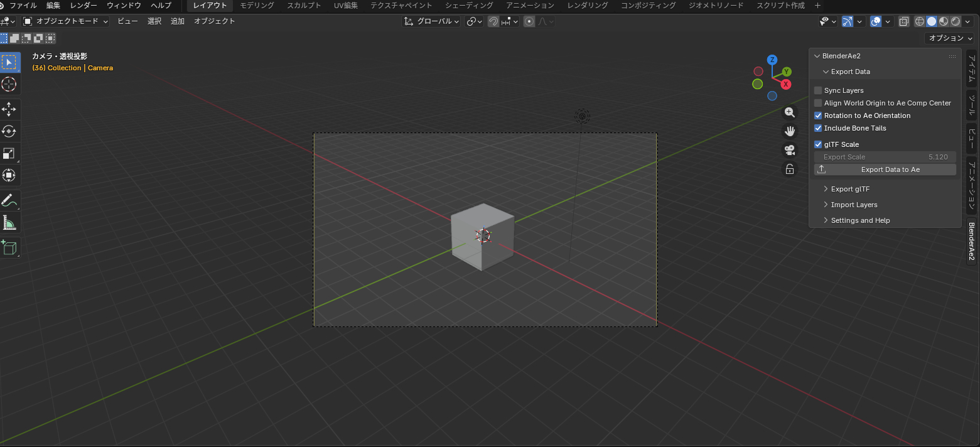Image resolution: width=980 pixels, height=447 pixels.
Task: Click the Blender logo icon
Action: tap(3, 5)
